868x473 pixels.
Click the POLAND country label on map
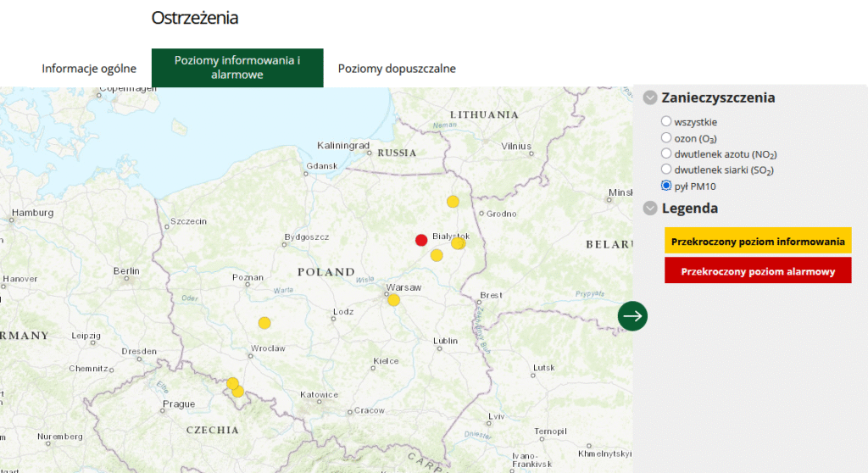click(326, 272)
